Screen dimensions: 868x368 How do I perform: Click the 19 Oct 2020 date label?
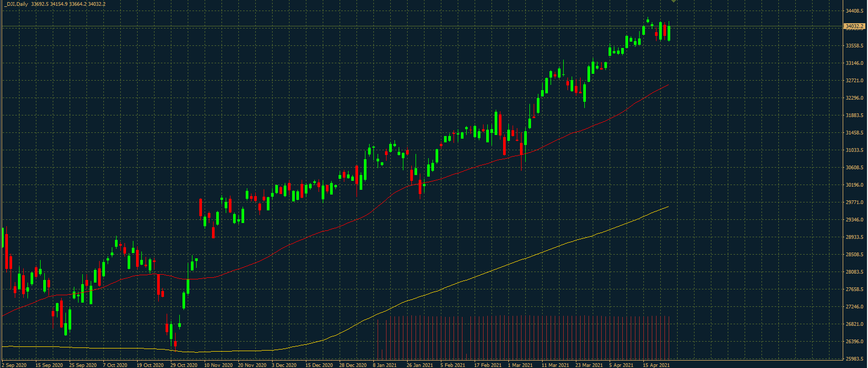[150, 365]
